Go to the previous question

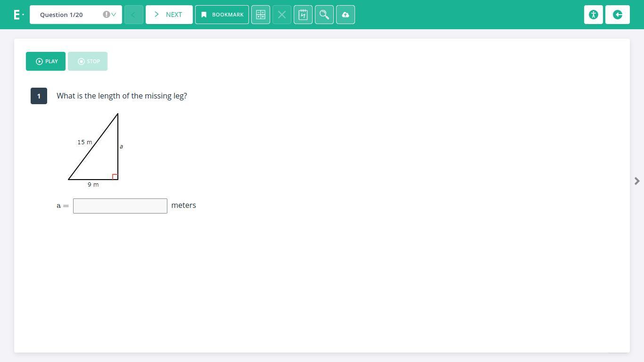pyautogui.click(x=134, y=15)
